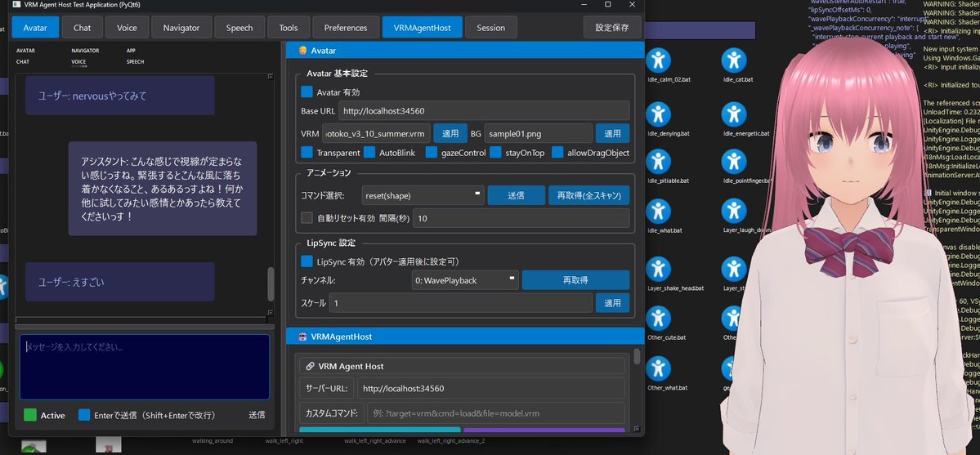
Task: Open the Navigator tab
Action: (x=181, y=28)
